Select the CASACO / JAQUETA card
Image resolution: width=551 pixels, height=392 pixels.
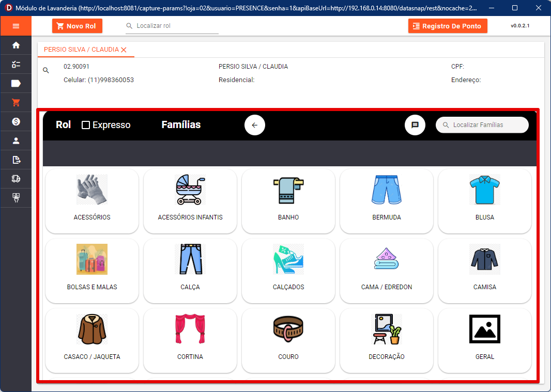pos(92,340)
